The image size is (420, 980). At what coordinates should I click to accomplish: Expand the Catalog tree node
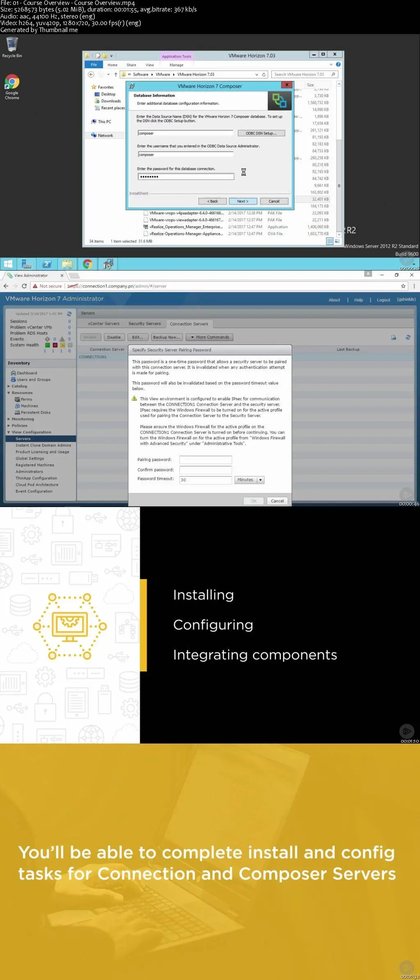point(9,386)
